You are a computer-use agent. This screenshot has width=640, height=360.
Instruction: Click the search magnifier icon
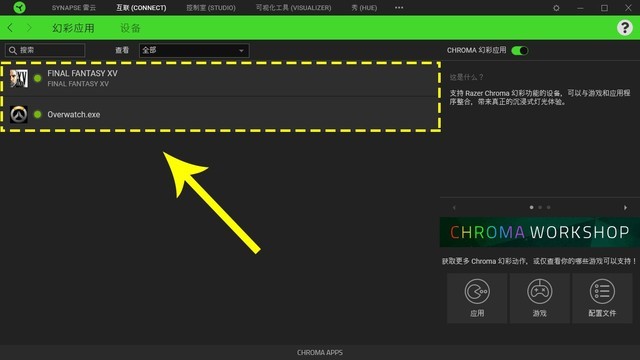[x=13, y=50]
